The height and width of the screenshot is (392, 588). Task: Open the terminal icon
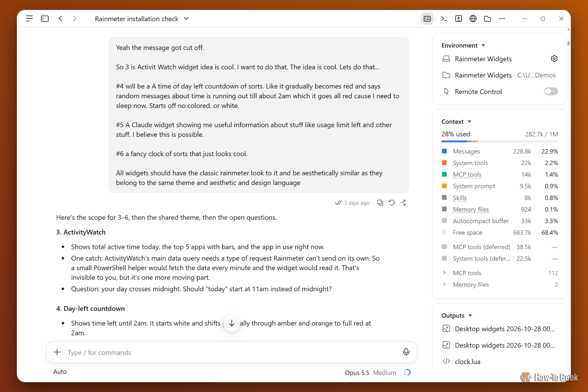coord(444,19)
